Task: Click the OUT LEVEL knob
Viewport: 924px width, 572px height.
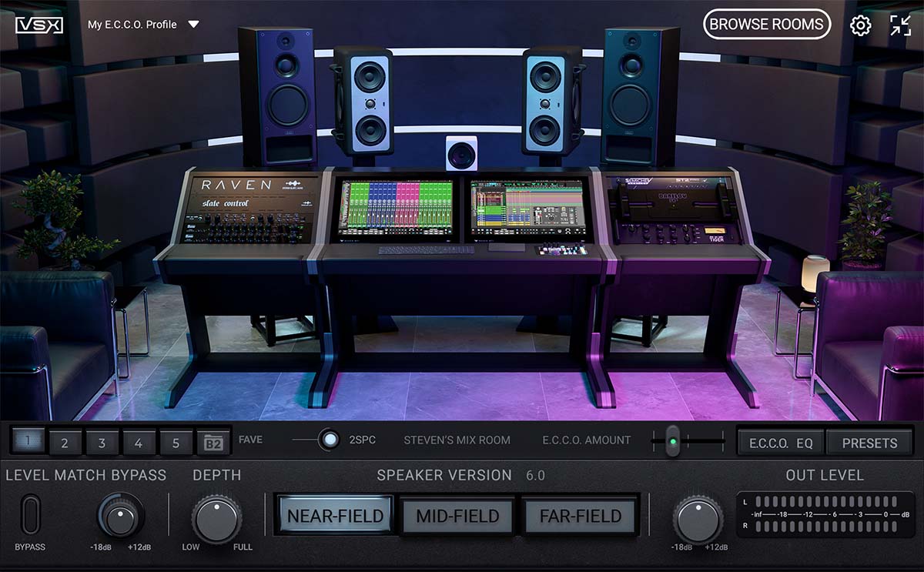Action: tap(698, 517)
